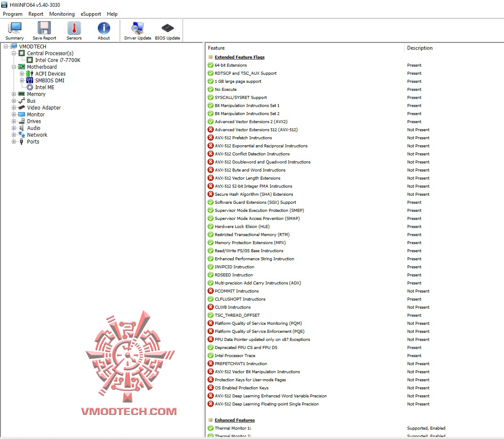Click the Audio speaker icon

click(x=22, y=128)
